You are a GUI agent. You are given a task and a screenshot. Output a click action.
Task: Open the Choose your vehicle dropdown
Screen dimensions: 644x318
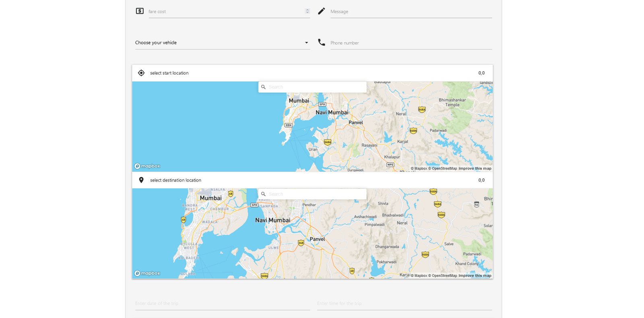tap(222, 43)
